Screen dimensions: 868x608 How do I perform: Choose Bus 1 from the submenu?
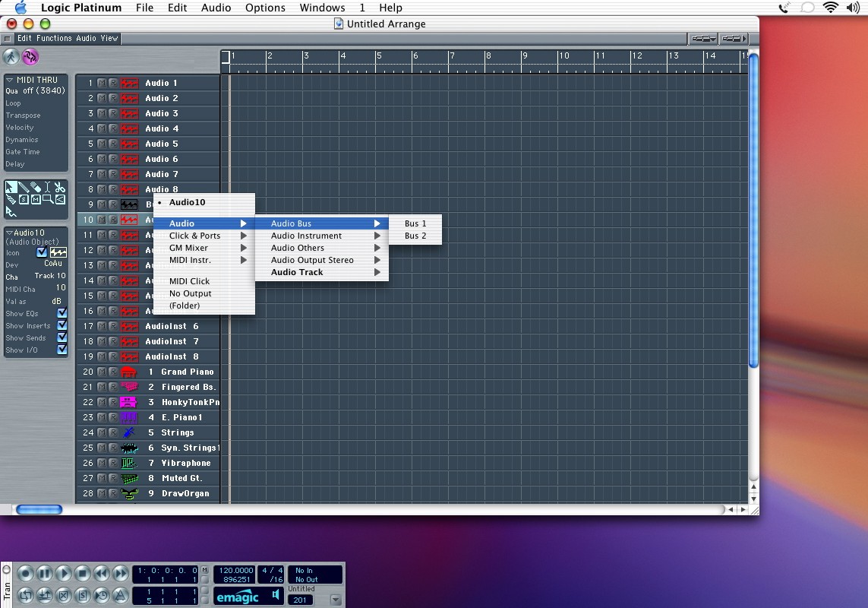point(415,223)
